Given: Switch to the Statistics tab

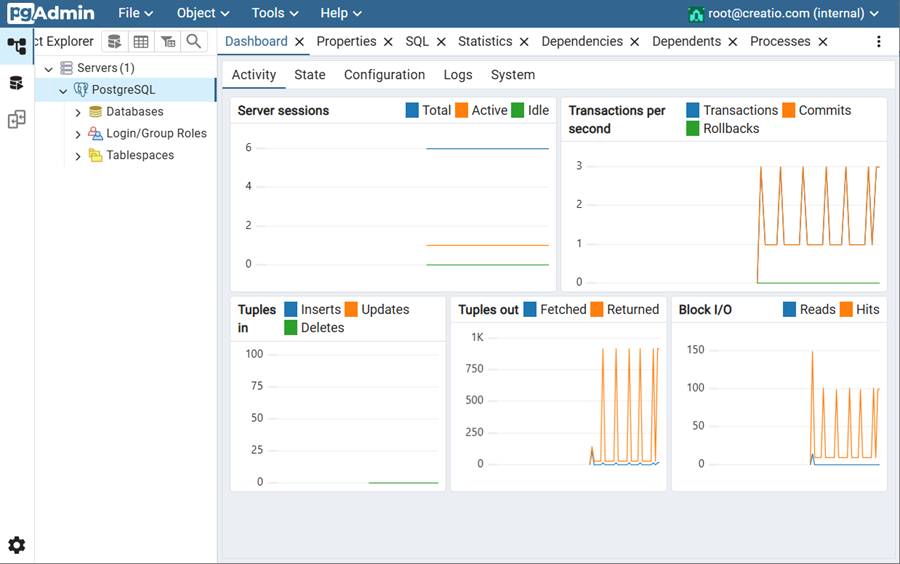Looking at the screenshot, I should point(485,41).
